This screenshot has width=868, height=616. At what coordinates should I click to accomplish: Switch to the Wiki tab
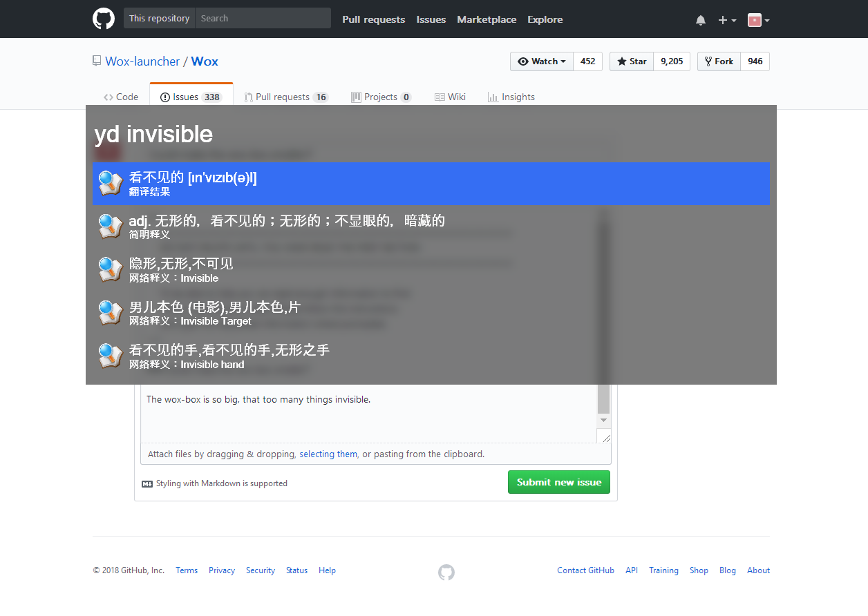[450, 97]
